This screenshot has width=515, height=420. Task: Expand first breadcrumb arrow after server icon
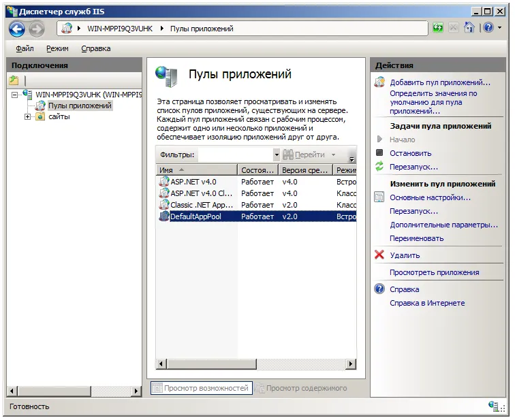(79, 29)
